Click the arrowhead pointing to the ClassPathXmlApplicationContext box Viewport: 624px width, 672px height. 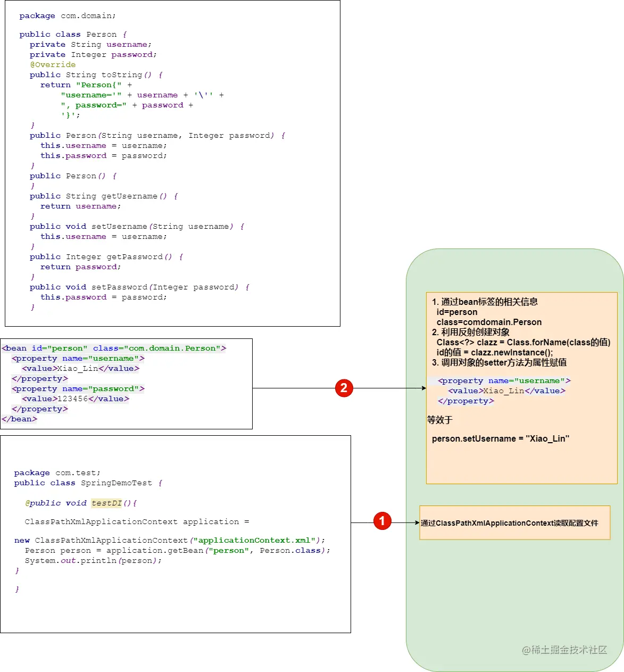pyautogui.click(x=417, y=523)
